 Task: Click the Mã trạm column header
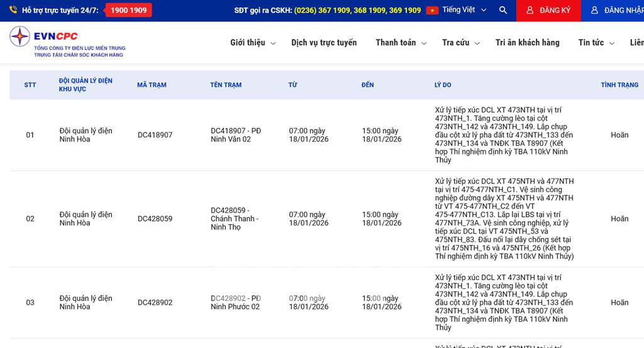pos(152,85)
